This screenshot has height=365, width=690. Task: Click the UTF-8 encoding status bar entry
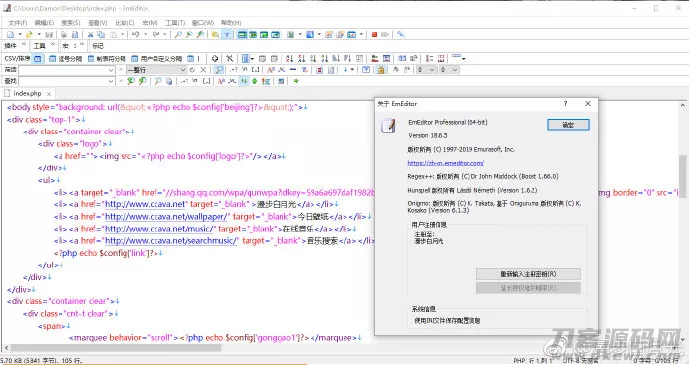580,361
